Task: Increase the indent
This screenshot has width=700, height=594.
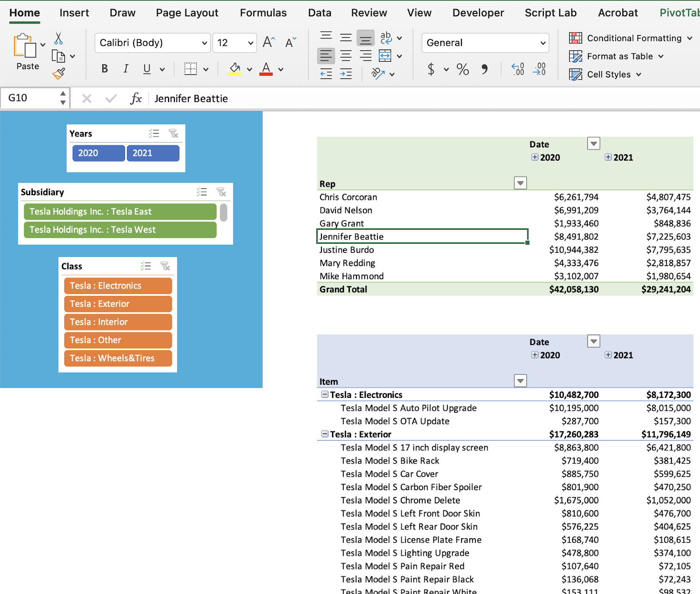Action: [x=346, y=74]
